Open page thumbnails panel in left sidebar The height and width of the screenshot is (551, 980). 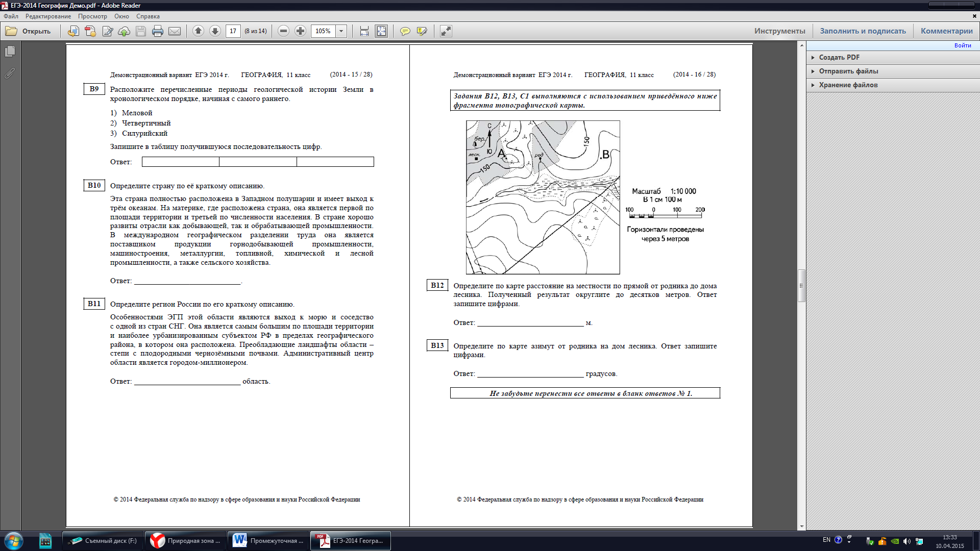(x=10, y=52)
